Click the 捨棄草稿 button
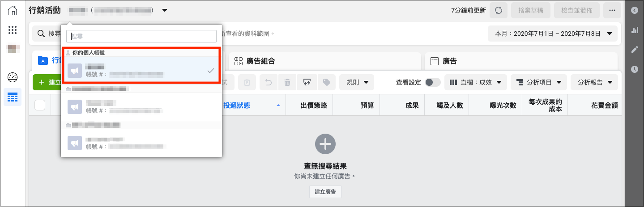Image resolution: width=644 pixels, height=207 pixels. pyautogui.click(x=530, y=10)
